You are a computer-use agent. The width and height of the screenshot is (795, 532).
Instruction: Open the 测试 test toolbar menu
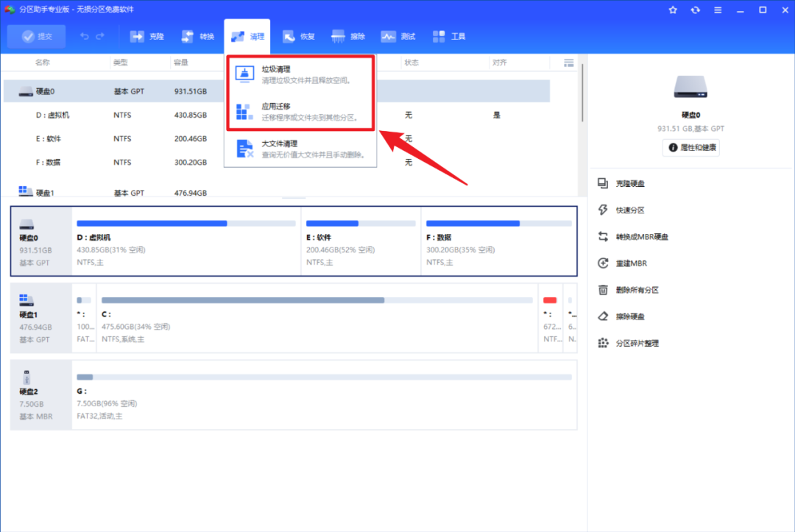pyautogui.click(x=398, y=37)
